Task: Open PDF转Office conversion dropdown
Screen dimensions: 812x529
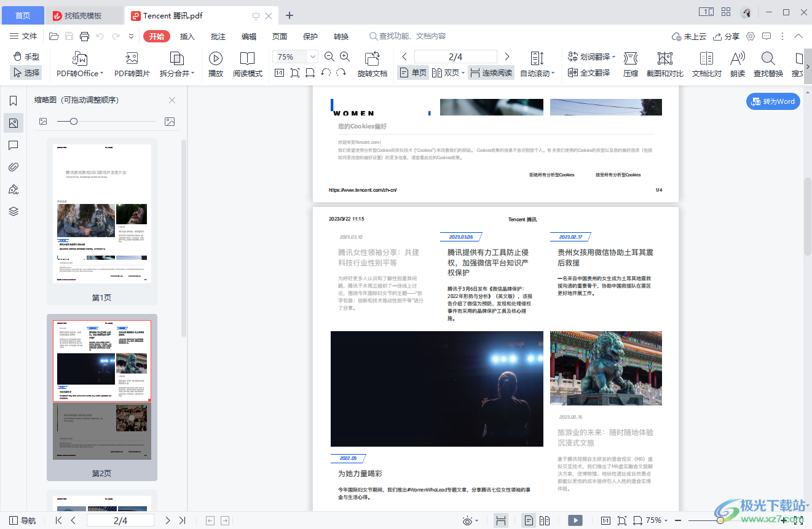Action: tap(80, 65)
